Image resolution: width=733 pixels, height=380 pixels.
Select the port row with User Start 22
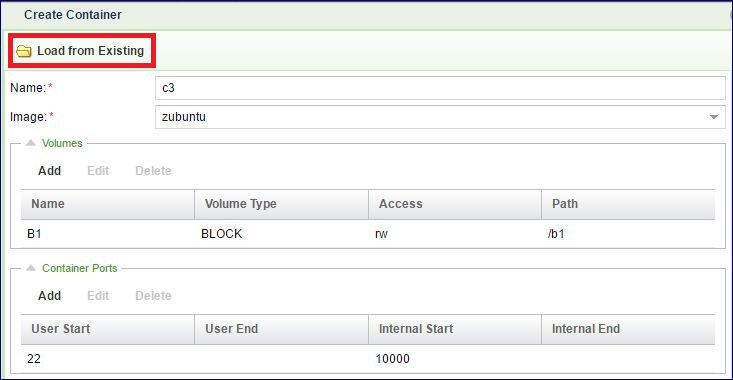(x=368, y=358)
